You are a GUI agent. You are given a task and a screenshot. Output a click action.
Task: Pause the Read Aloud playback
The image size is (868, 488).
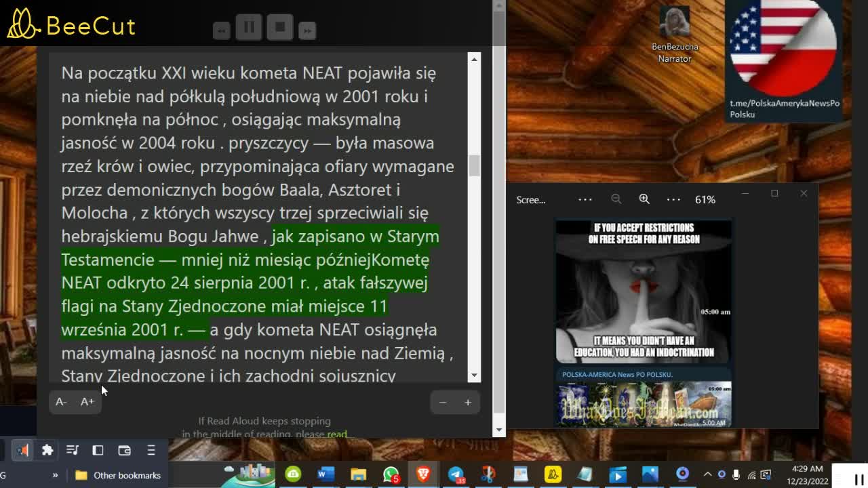(x=249, y=27)
